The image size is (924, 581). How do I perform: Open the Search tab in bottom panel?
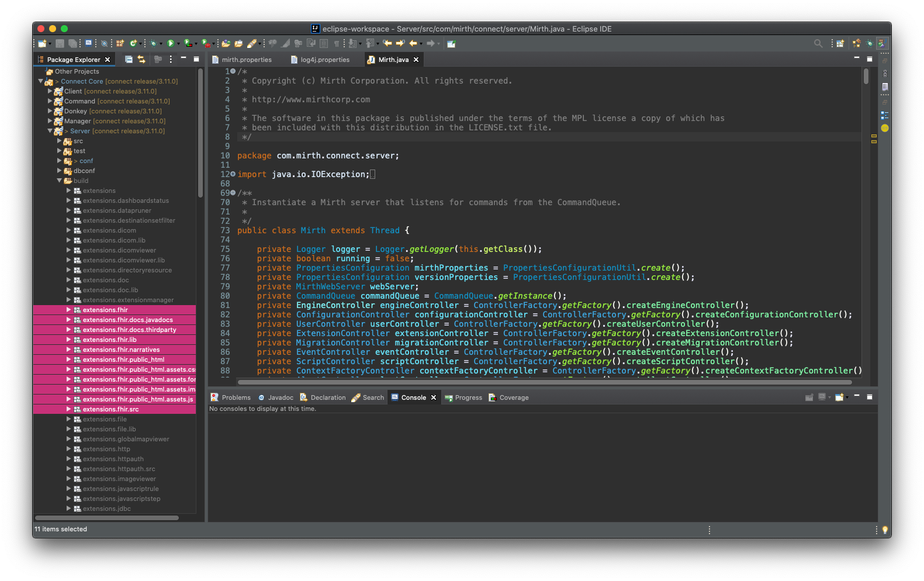(x=368, y=397)
